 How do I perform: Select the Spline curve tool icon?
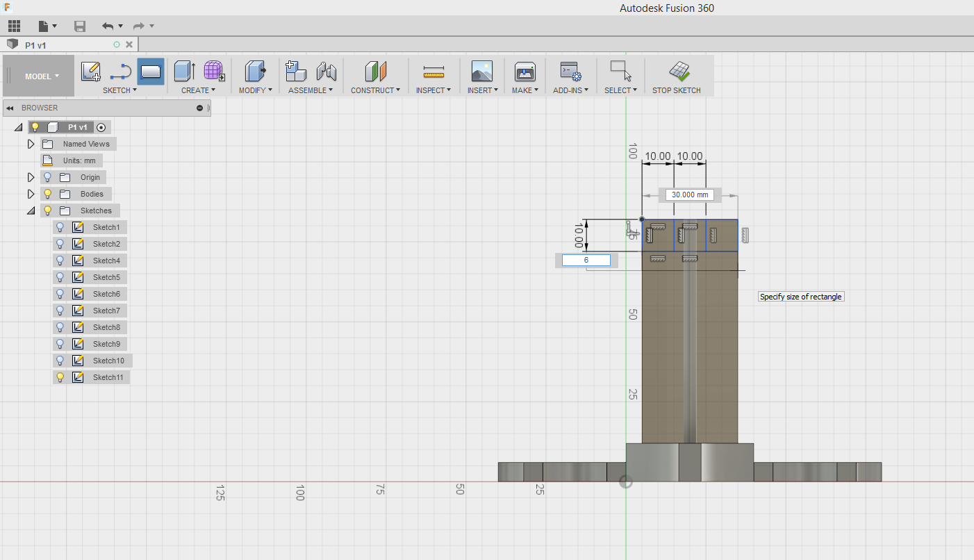pos(121,71)
